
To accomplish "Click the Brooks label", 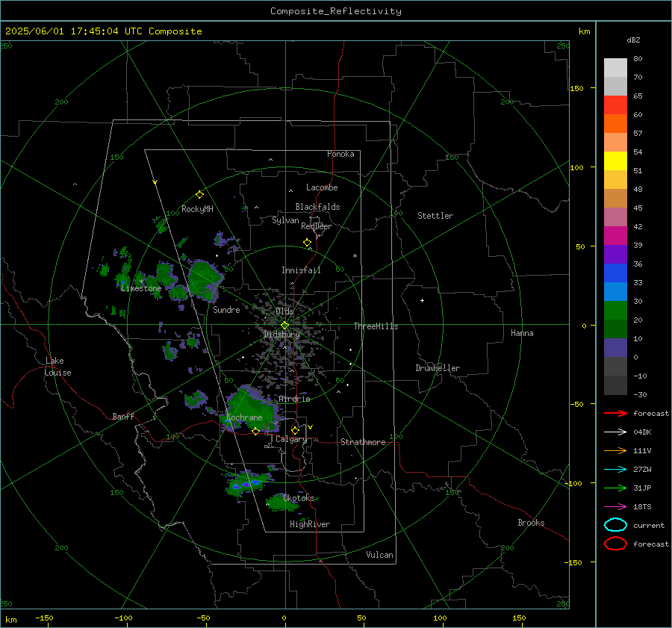I will pos(531,523).
